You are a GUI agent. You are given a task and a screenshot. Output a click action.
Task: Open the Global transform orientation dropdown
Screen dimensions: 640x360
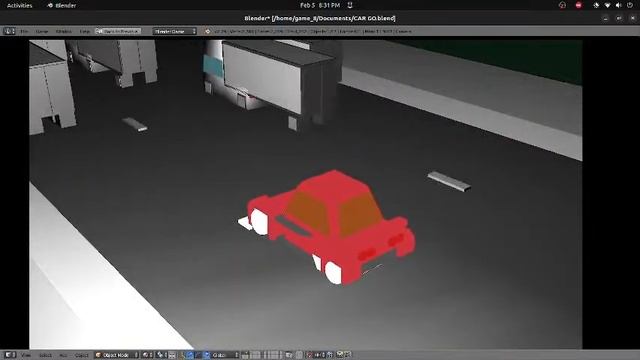(x=225, y=355)
